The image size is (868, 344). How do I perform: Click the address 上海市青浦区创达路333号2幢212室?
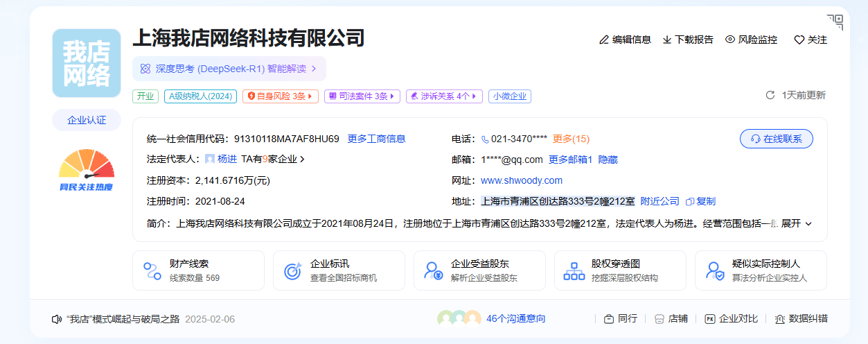click(x=558, y=201)
